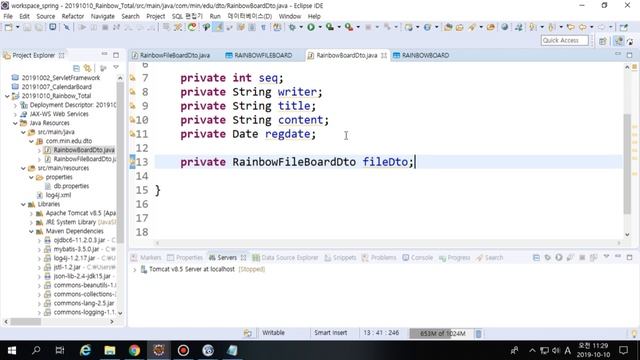Open File Explorer from taskbar
Screen dimensions: 640x360
click(x=109, y=350)
